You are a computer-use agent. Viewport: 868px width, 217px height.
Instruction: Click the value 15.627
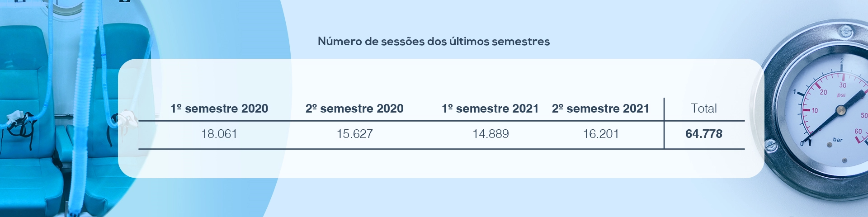point(355,134)
